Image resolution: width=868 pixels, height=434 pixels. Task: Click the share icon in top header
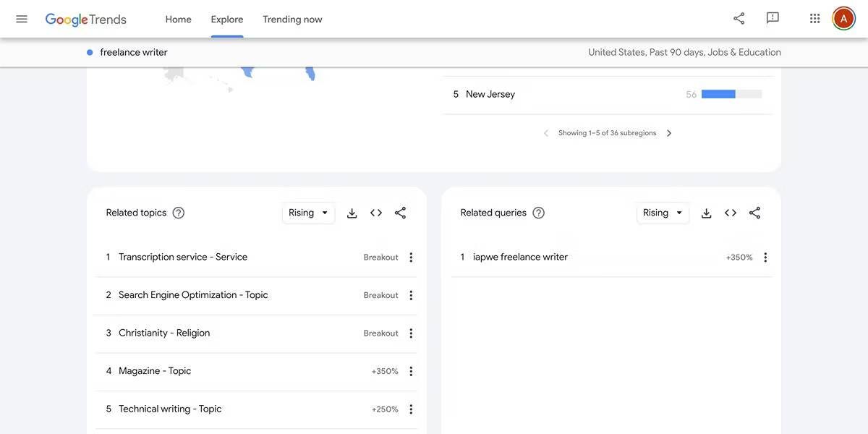click(739, 19)
